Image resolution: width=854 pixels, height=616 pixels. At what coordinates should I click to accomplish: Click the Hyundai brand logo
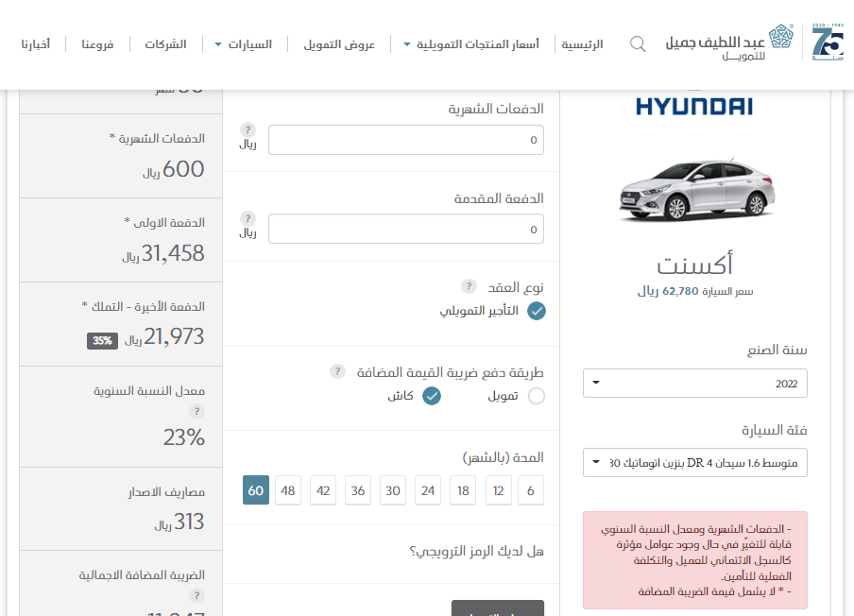click(x=694, y=105)
